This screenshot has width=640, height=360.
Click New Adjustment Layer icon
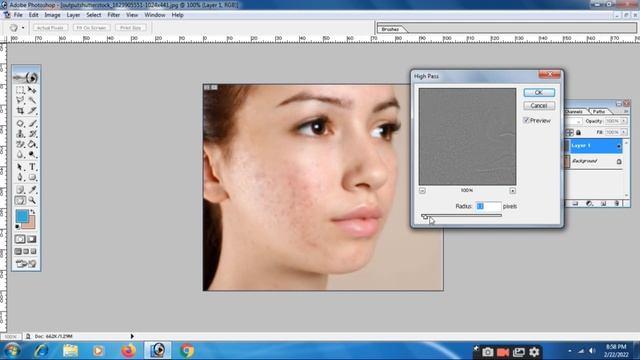[589, 203]
